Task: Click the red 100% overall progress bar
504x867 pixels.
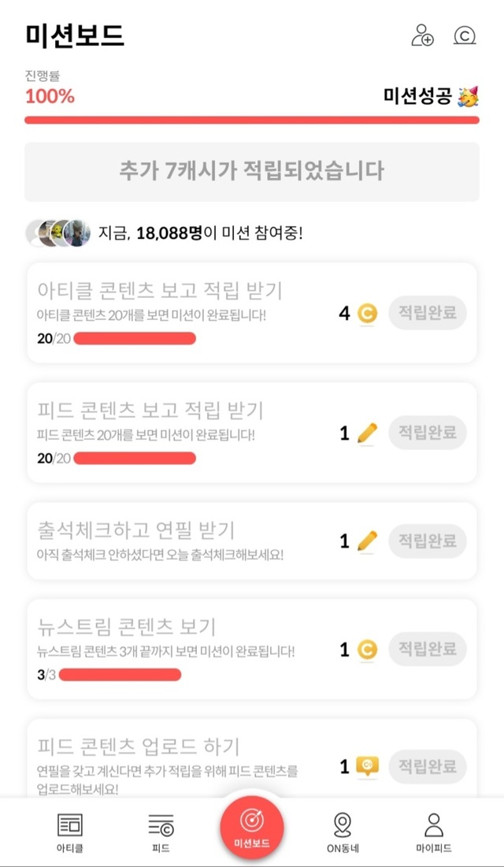Action: [x=251, y=120]
